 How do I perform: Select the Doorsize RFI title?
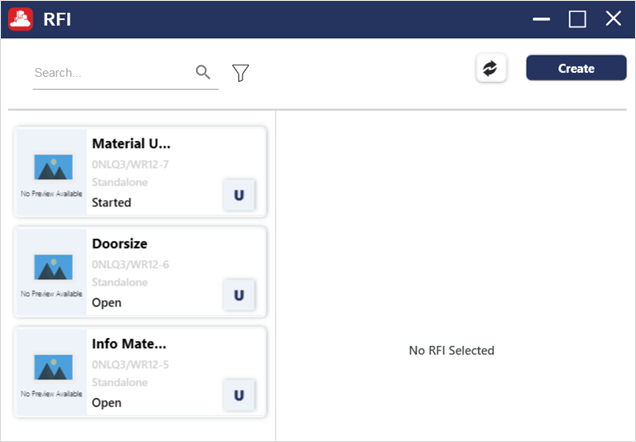point(120,243)
